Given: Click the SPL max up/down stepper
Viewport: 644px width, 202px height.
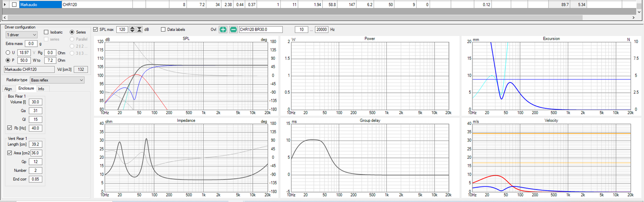Looking at the screenshot, I should click(x=132, y=29).
